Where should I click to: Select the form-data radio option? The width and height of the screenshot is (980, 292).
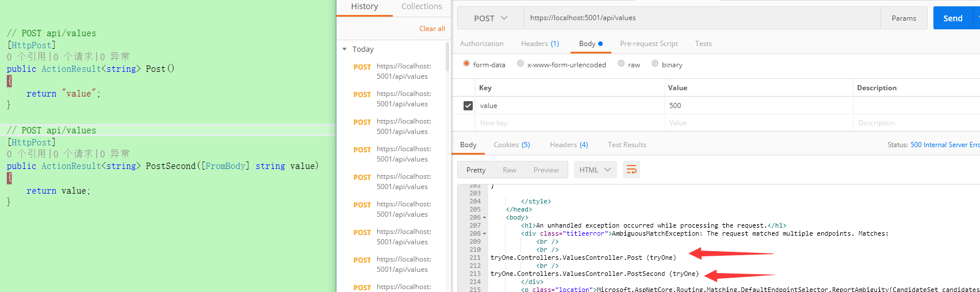point(466,64)
